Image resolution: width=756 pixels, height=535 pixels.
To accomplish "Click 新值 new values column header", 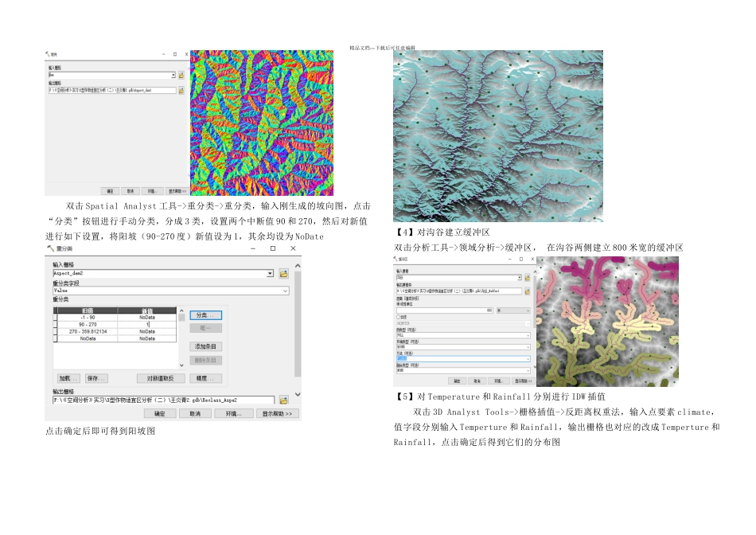I will pyautogui.click(x=147, y=310).
